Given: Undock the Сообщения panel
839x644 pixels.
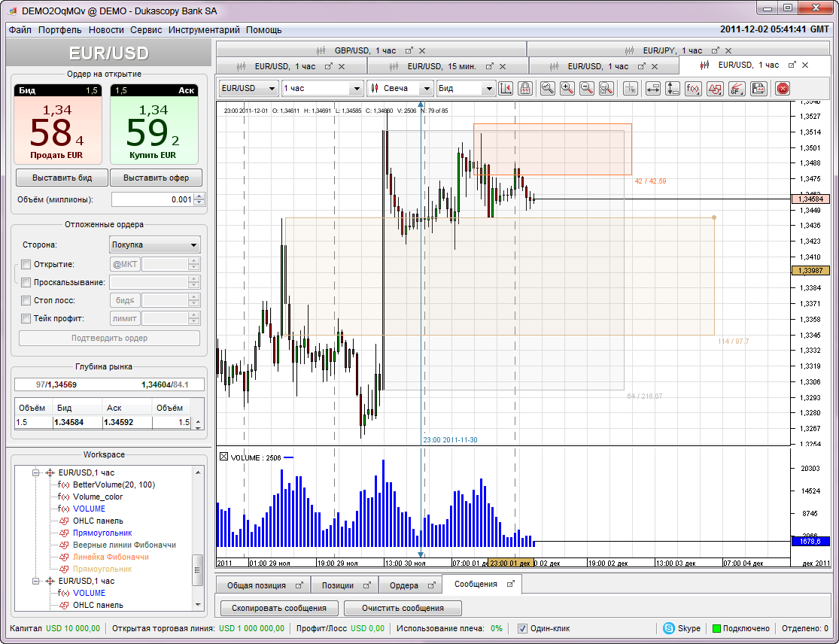Looking at the screenshot, I should tap(510, 584).
